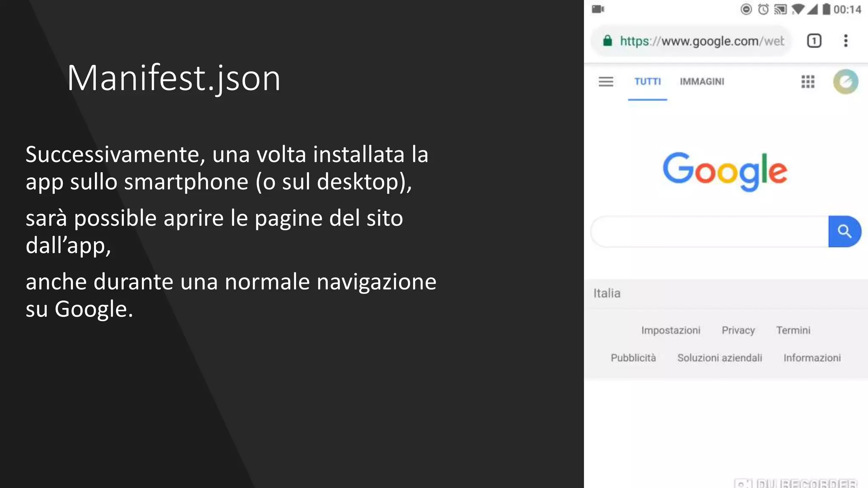Open the Google hamburger menu
This screenshot has width=868, height=488.
[606, 81]
